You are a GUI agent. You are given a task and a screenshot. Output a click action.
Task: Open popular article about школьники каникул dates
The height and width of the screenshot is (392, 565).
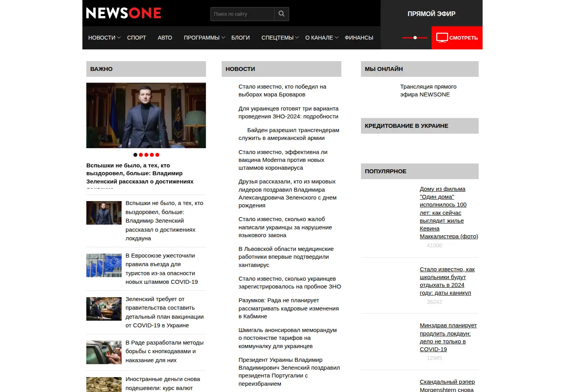point(447,281)
